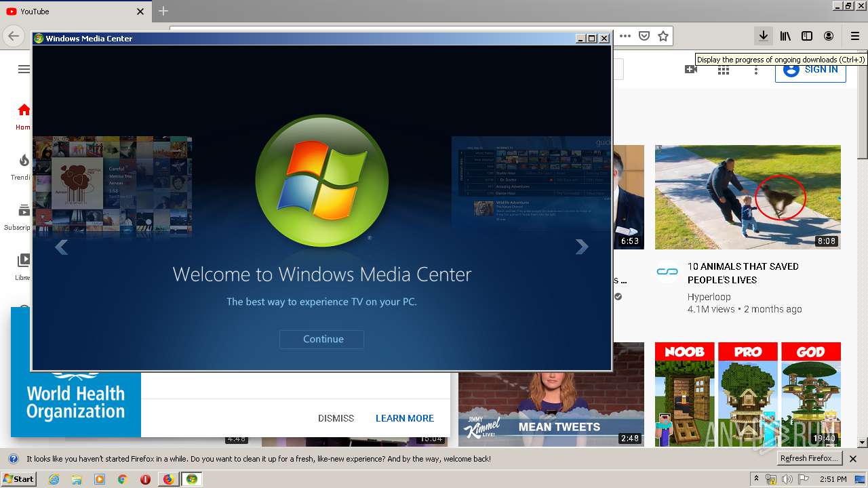Bookmark this page with star icon
The width and height of the screenshot is (868, 488).
point(663,36)
